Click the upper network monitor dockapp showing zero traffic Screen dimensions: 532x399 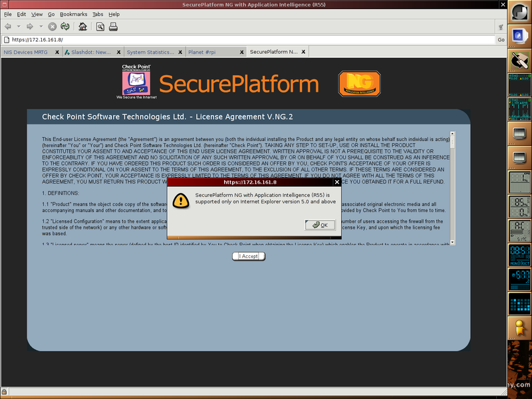coord(519,85)
